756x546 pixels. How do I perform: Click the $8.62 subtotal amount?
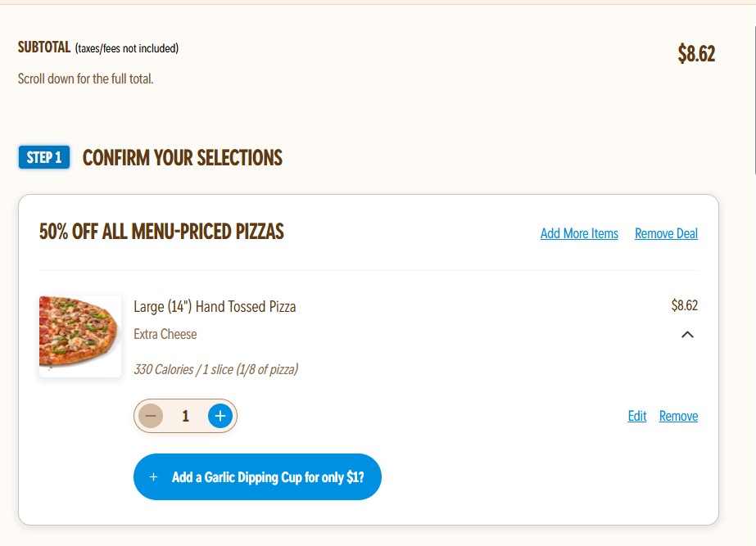[x=696, y=54]
